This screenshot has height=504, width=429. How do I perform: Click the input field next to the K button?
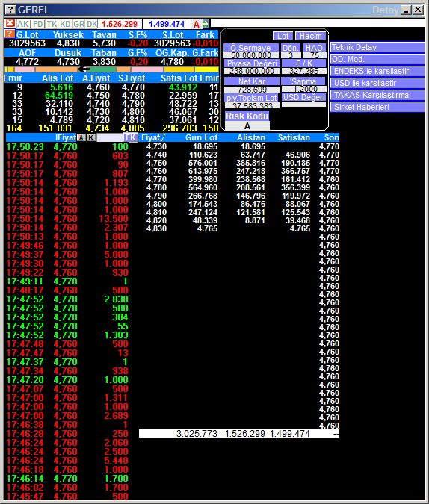(x=110, y=137)
